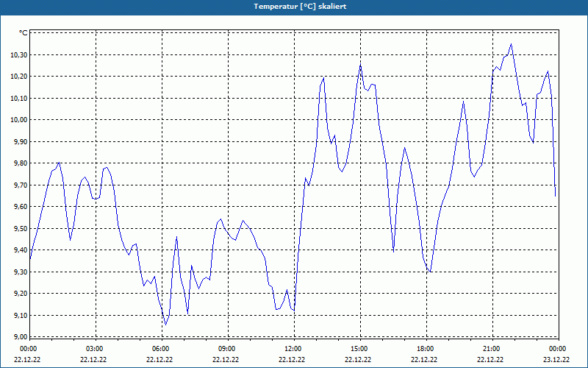588x368 pixels.
Task: Click the °C unit label on the axis
Action: tap(24, 33)
